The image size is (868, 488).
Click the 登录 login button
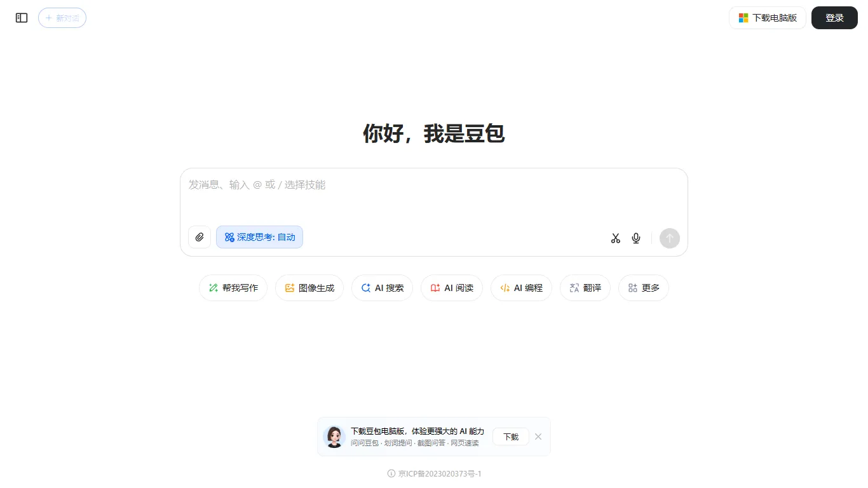tap(834, 18)
